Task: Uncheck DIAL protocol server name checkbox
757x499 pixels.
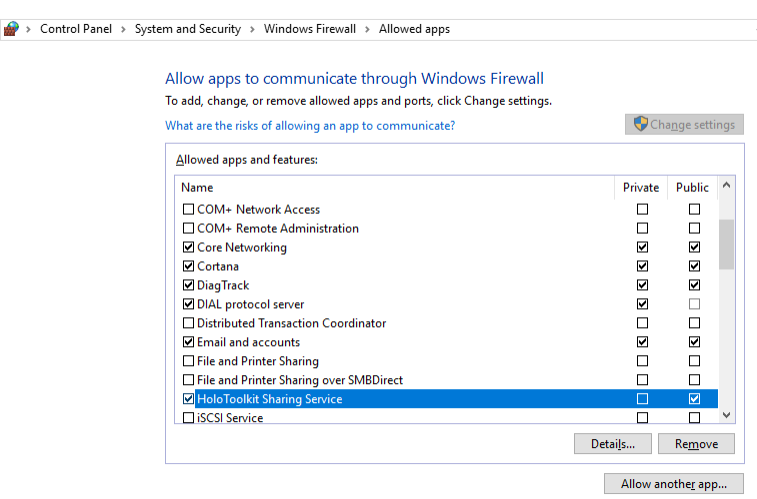Action: point(188,304)
